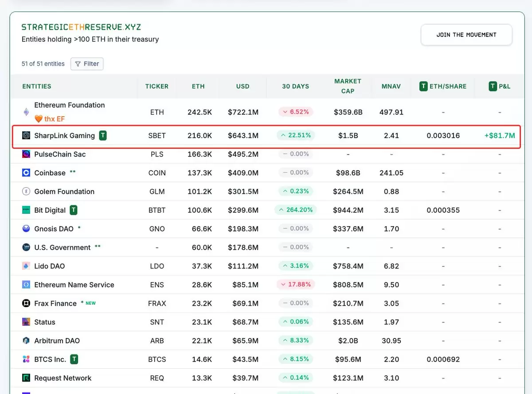Screen dimensions: 532x394
Task: Click the BTCS Inc. logo icon
Action: coord(26,359)
